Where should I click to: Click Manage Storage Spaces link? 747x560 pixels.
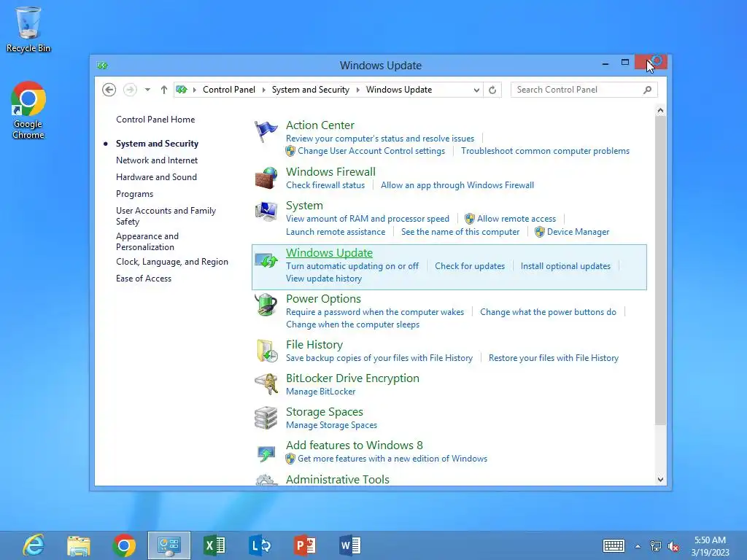[x=332, y=425]
